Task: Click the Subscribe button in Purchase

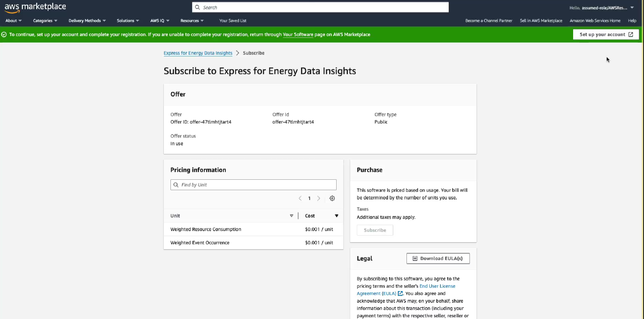Action: (375, 230)
